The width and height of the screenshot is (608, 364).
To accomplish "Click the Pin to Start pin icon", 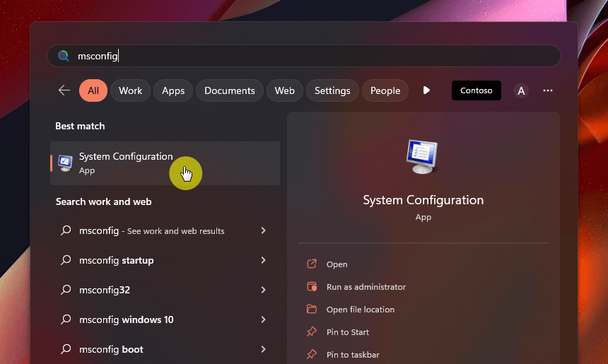I will coord(312,331).
